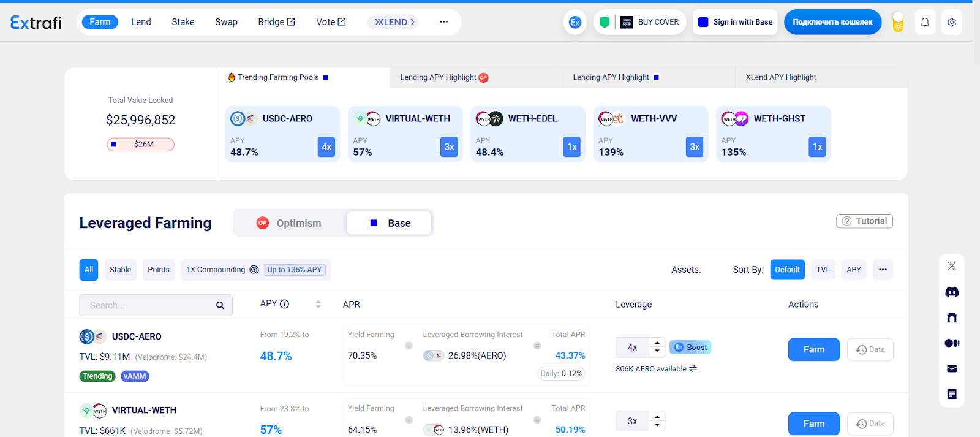Viewport: 980px width, 437px height.
Task: Sort by Default
Action: [x=787, y=270]
